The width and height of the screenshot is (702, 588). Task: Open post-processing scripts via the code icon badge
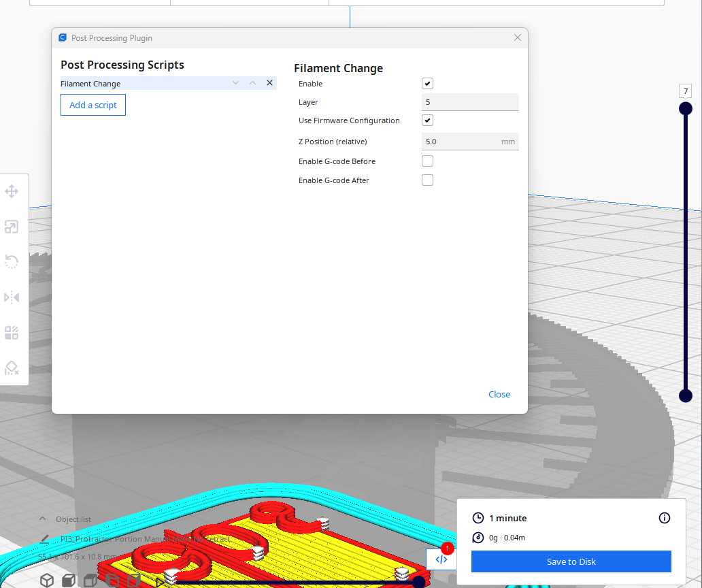pos(441,559)
